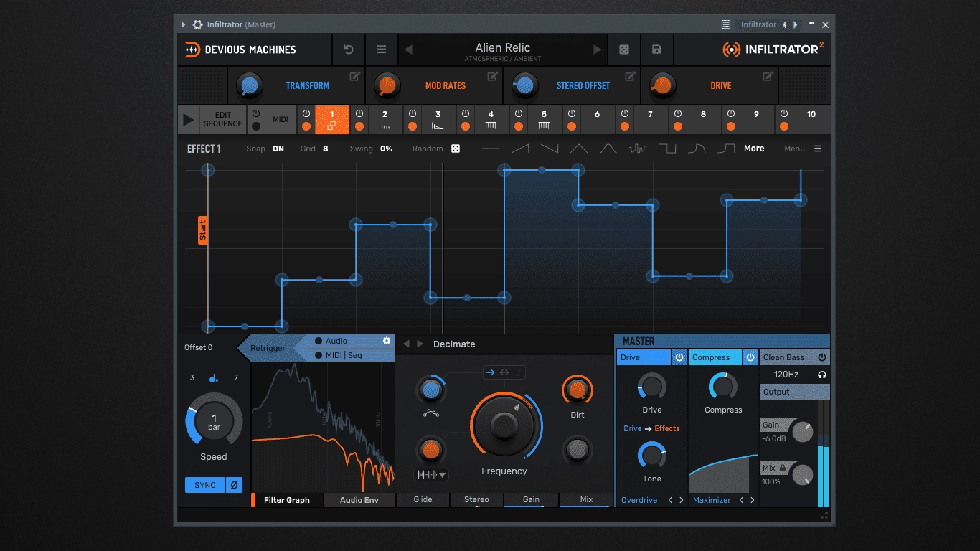Switch to the Mix tab

(x=586, y=500)
